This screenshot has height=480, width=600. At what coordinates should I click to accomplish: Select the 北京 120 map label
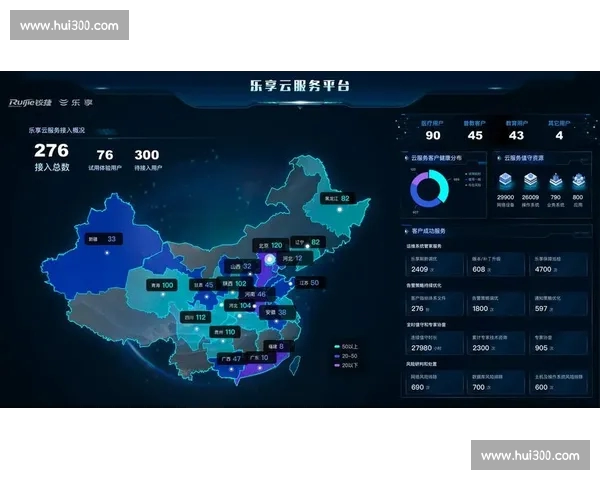pyautogui.click(x=271, y=245)
